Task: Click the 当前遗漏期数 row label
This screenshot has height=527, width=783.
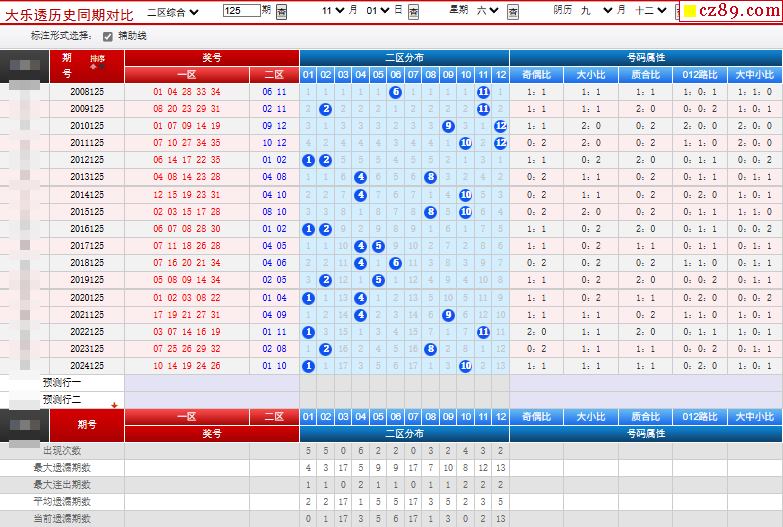Action: pyautogui.click(x=62, y=519)
